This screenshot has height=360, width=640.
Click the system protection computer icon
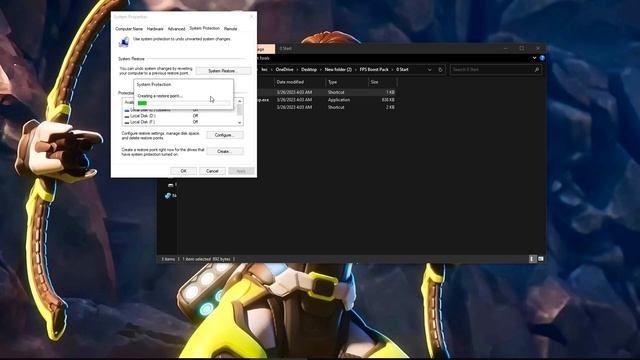tap(123, 42)
